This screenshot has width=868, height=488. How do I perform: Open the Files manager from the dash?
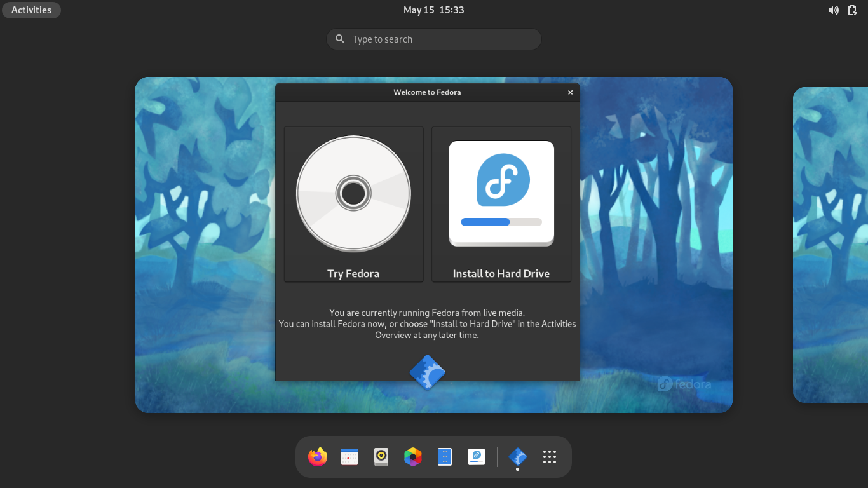click(x=445, y=457)
